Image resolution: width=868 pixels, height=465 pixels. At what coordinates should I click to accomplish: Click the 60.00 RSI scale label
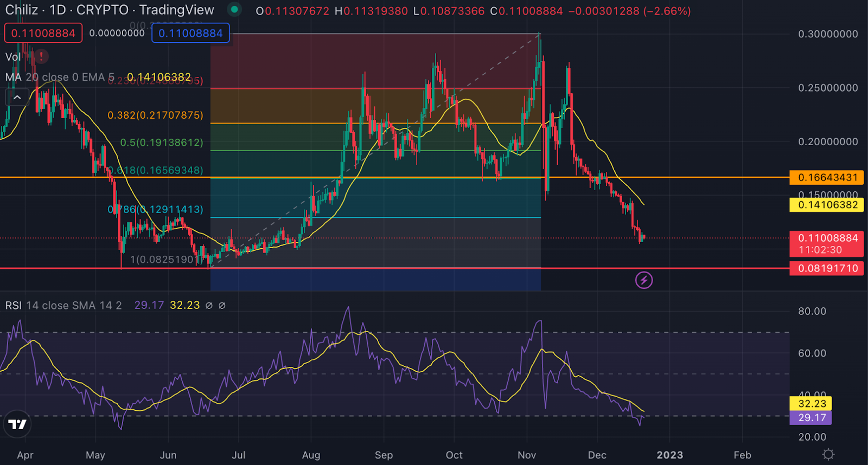[x=812, y=353]
